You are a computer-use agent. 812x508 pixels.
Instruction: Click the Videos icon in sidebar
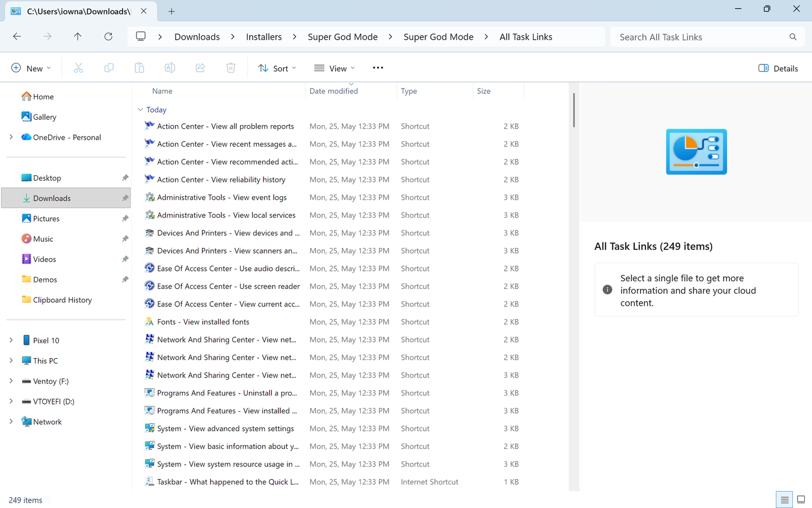[x=26, y=259]
